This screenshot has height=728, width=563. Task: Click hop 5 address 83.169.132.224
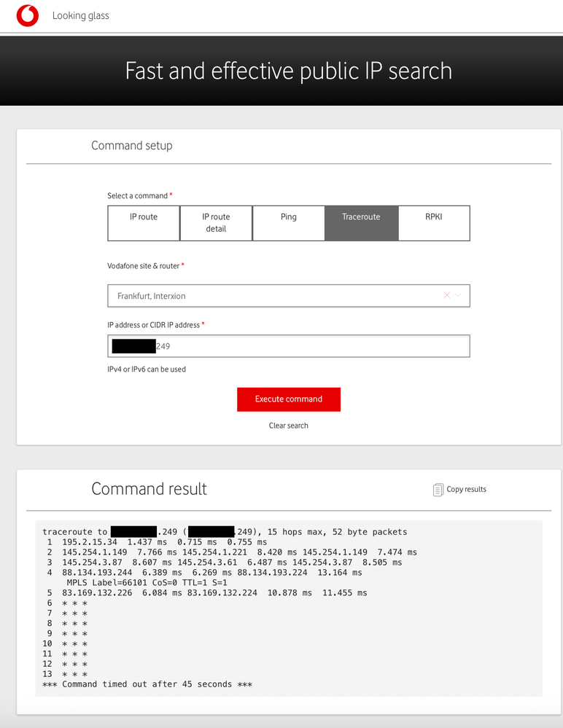[x=222, y=593]
